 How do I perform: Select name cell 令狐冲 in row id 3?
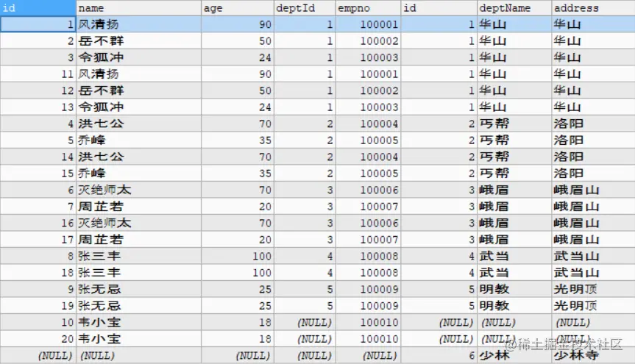[x=138, y=57]
